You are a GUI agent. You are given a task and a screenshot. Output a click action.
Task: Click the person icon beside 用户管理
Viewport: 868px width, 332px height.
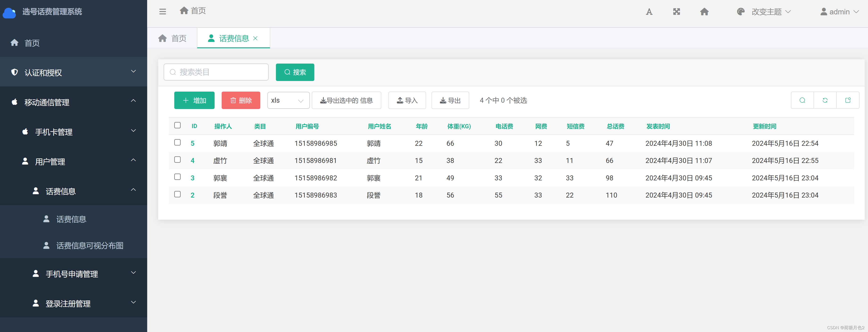pyautogui.click(x=25, y=161)
